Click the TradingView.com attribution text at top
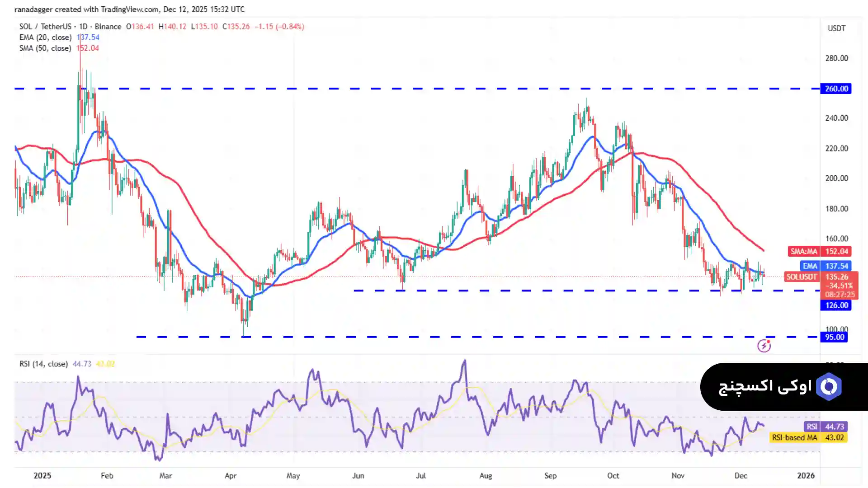This screenshot has width=868, height=488. [x=129, y=9]
